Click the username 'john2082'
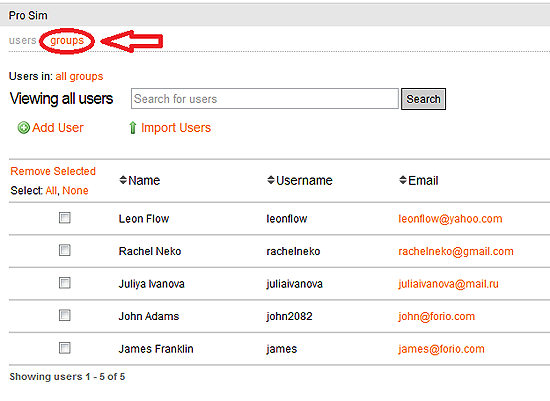550x401 pixels. (289, 316)
